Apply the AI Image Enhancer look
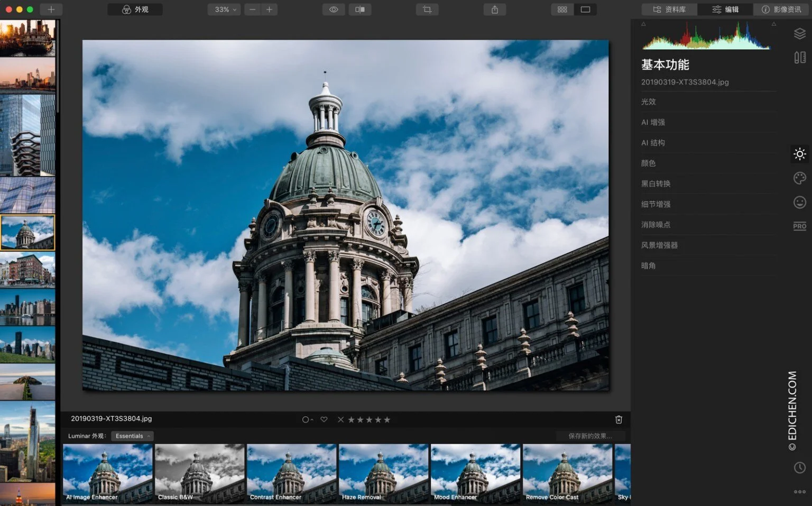812x506 pixels. pyautogui.click(x=108, y=474)
